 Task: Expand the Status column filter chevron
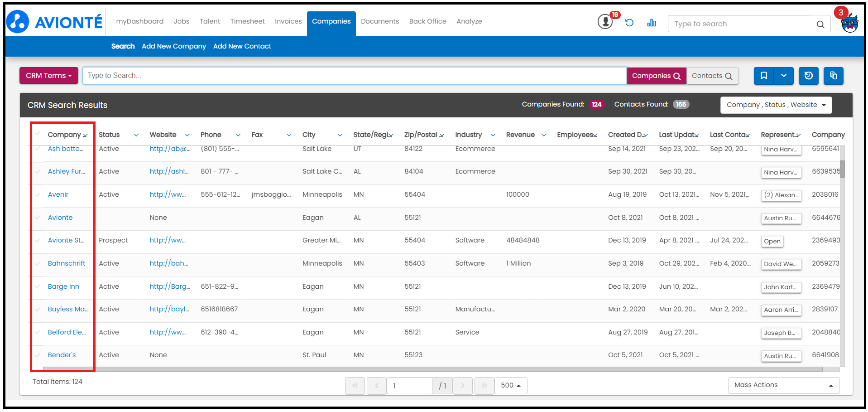point(136,135)
